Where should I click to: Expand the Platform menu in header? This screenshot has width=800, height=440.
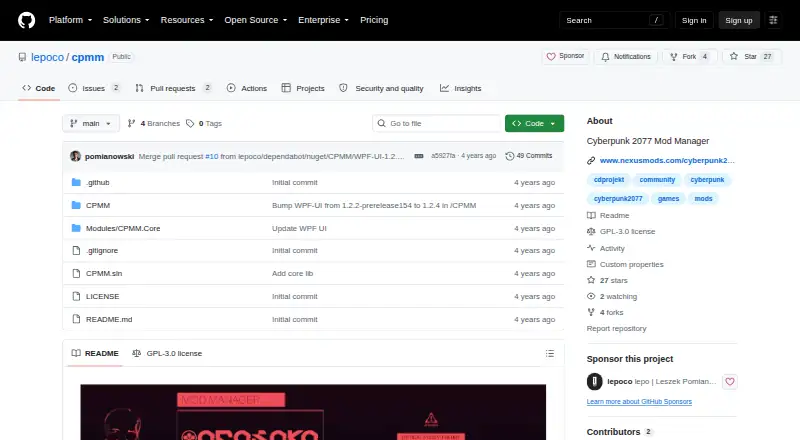point(70,20)
